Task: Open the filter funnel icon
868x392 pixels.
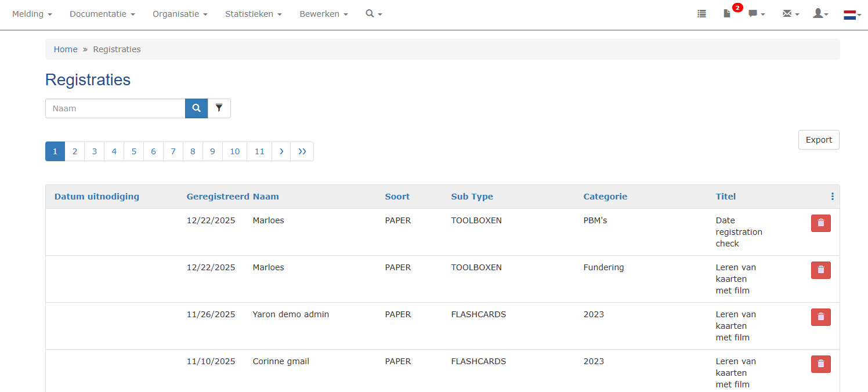Action: click(x=219, y=108)
